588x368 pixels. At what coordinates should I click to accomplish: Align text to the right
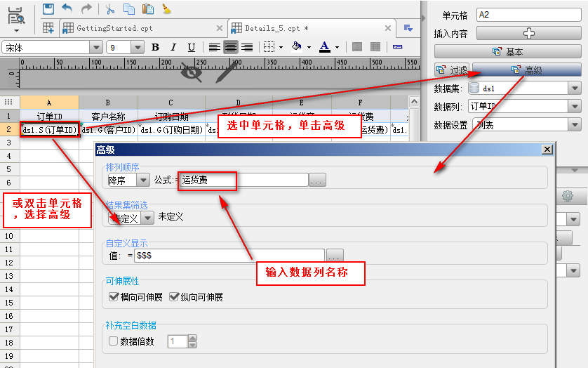coord(247,47)
